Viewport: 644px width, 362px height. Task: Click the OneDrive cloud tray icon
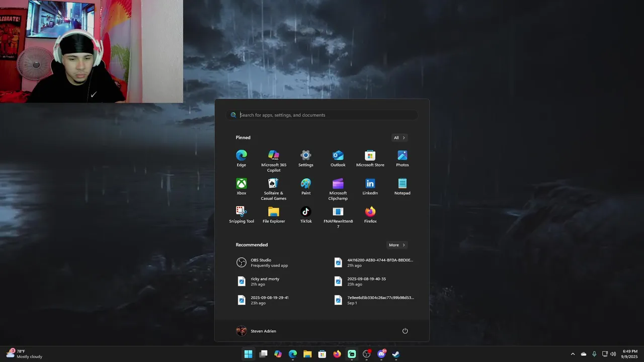click(584, 354)
